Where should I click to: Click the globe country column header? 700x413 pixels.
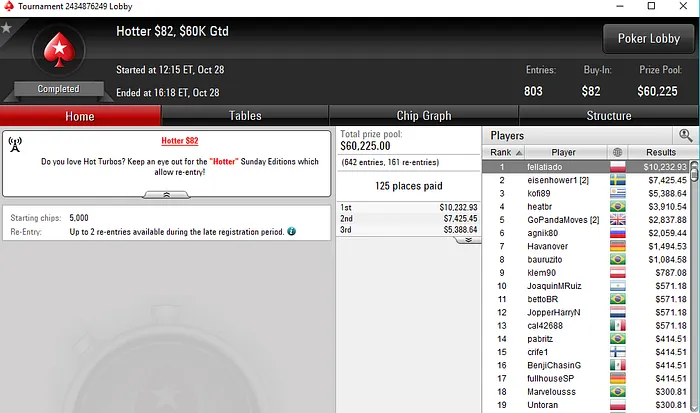(617, 152)
